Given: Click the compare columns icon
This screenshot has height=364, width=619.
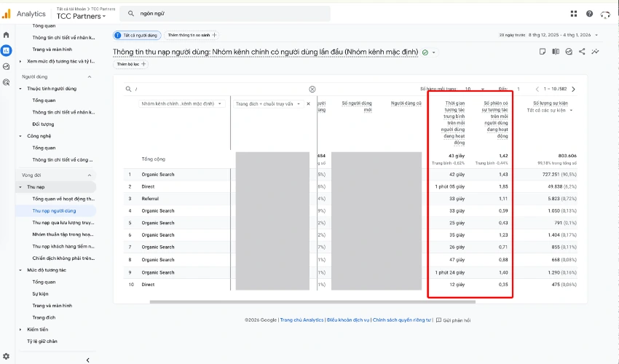Looking at the screenshot, I should [556, 52].
